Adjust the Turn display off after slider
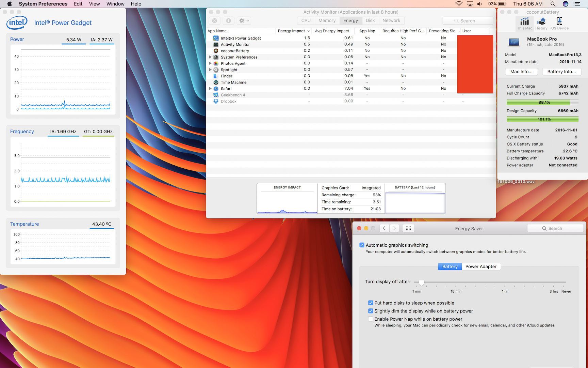 (422, 282)
